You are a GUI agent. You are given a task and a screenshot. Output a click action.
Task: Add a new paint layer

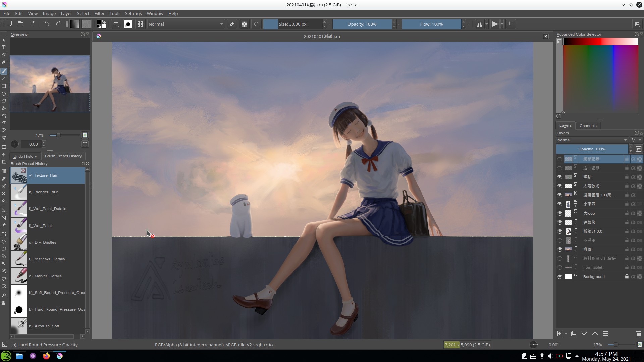(x=560, y=334)
